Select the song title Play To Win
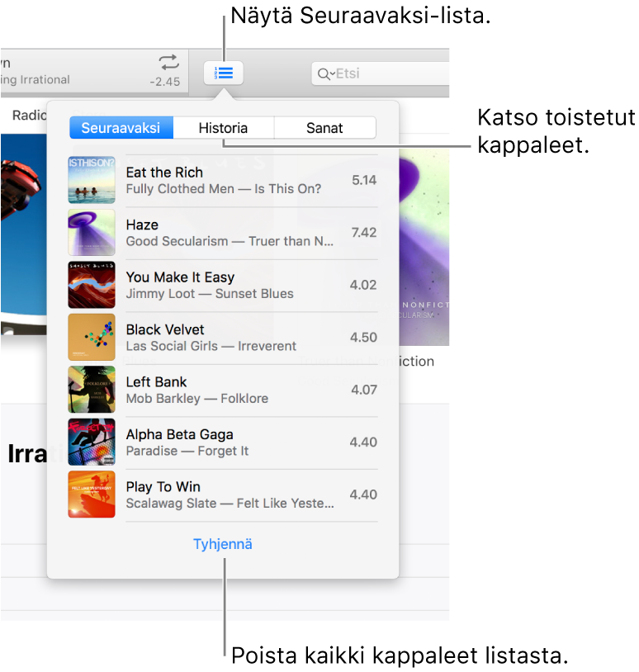The image size is (639, 672). (x=163, y=487)
